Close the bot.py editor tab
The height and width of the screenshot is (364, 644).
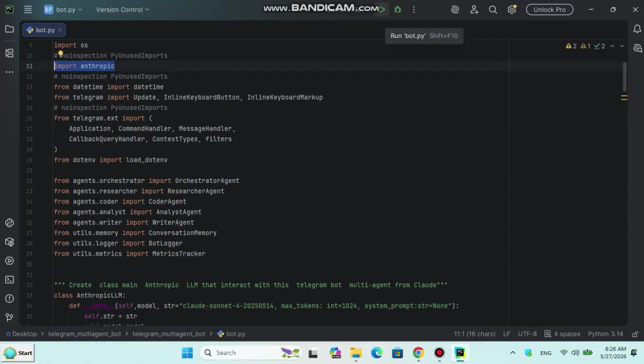pyautogui.click(x=60, y=30)
